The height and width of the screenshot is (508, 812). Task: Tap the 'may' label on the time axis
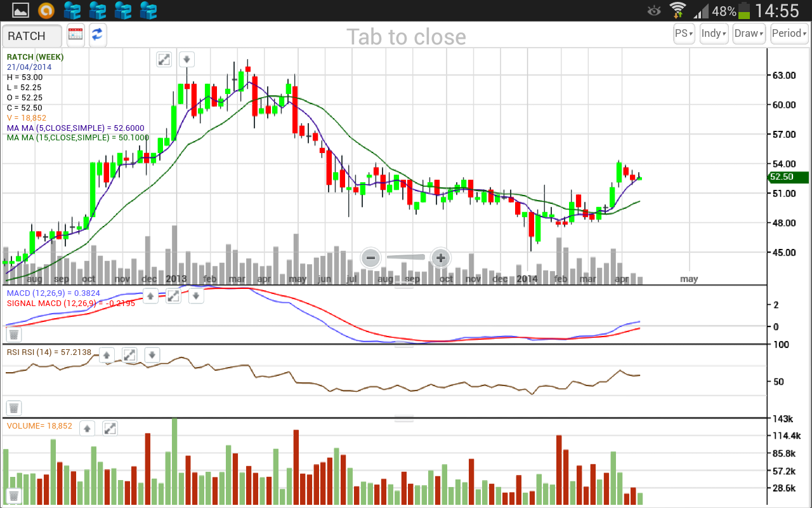click(x=689, y=279)
